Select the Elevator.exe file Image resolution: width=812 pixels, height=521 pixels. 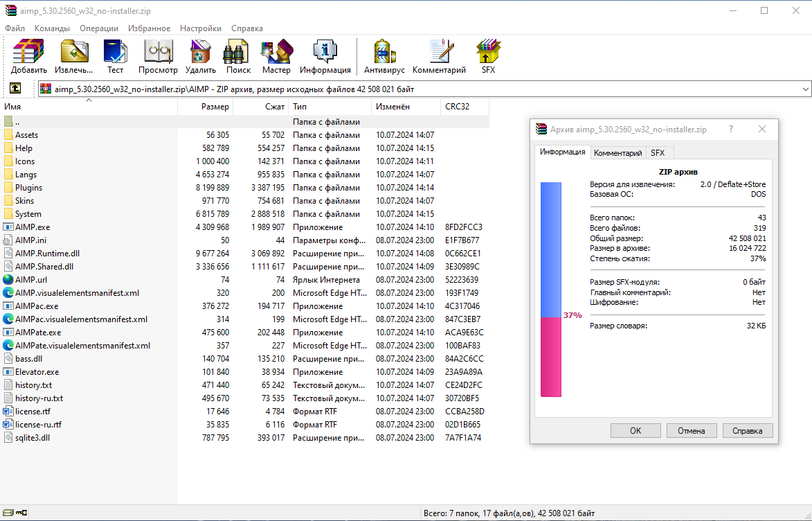[x=244, y=372]
